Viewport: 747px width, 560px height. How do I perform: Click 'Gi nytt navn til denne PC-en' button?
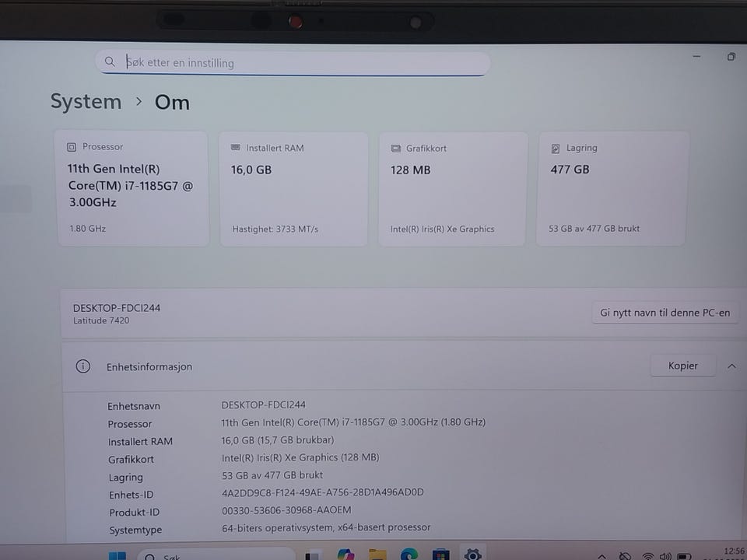click(x=665, y=313)
